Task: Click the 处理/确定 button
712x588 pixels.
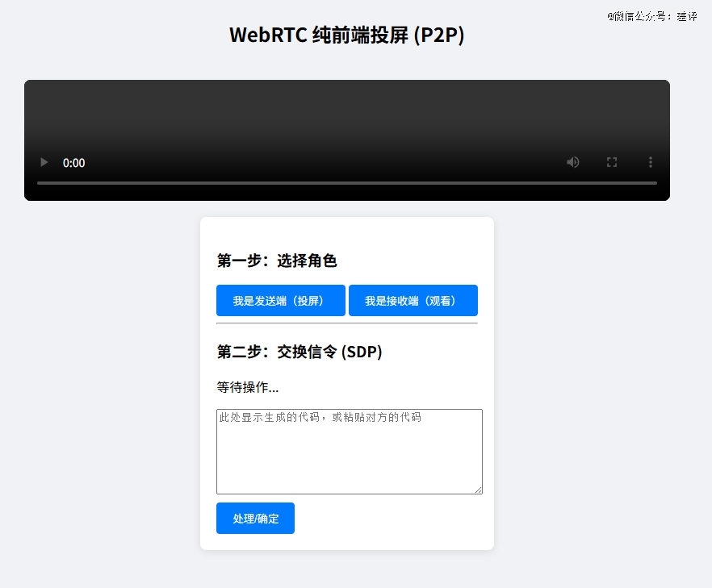Action: (x=255, y=519)
